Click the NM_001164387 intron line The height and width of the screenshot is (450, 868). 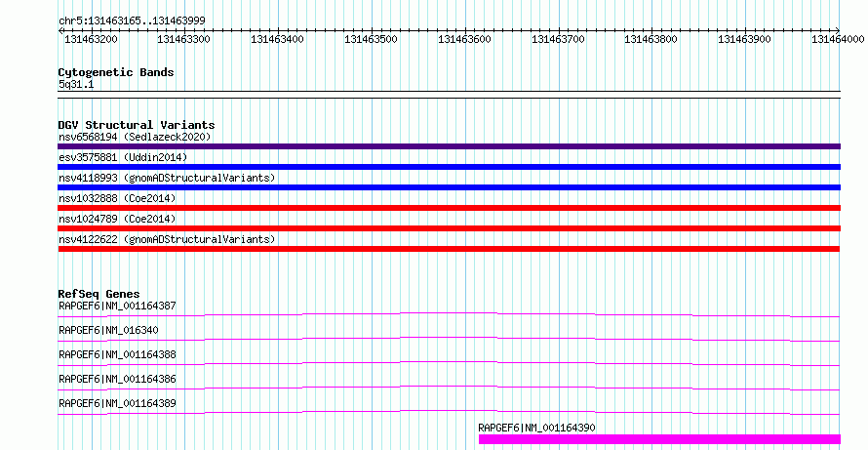point(449,313)
